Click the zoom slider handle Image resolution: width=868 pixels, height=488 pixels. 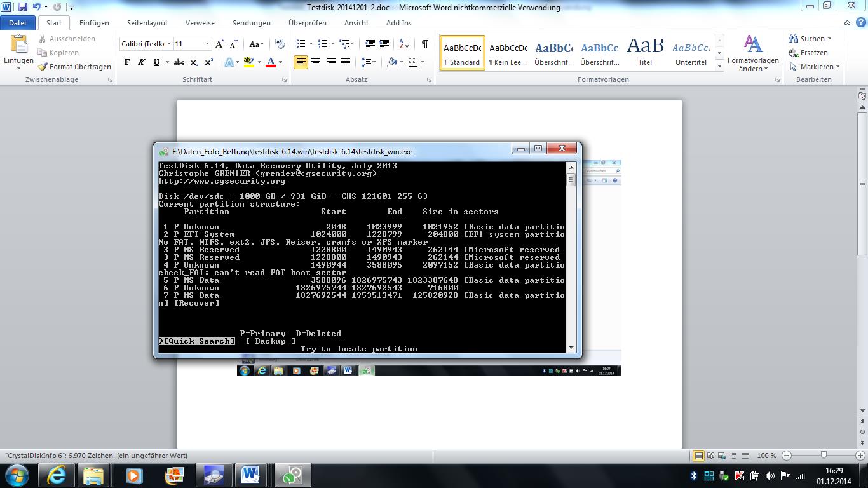point(824,456)
